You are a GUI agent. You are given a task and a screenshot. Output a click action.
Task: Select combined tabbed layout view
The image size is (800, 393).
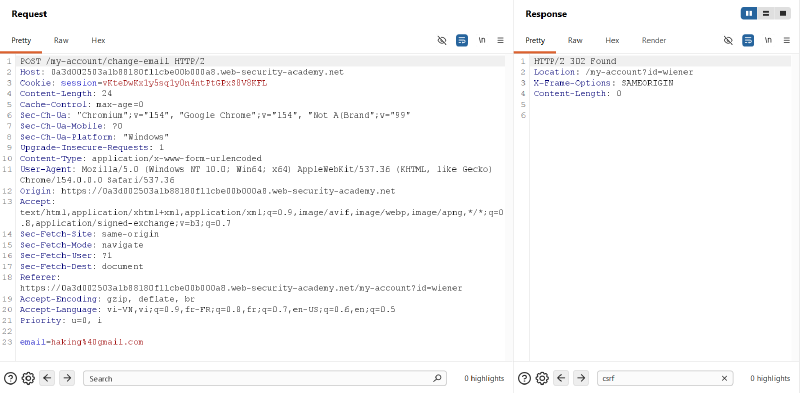click(783, 14)
